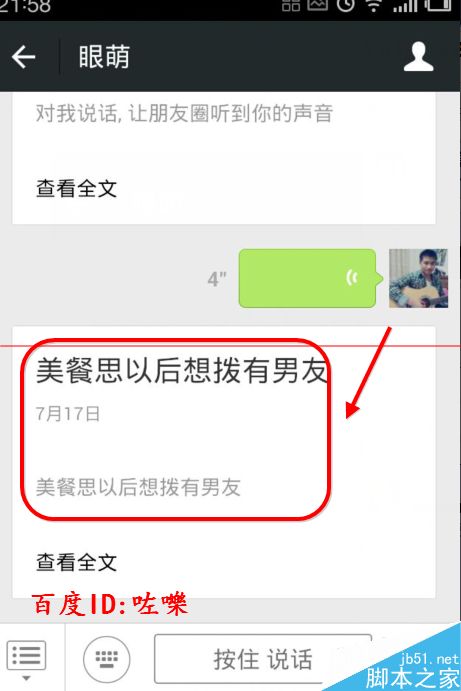Open 查看全文 in the second card

click(x=76, y=562)
